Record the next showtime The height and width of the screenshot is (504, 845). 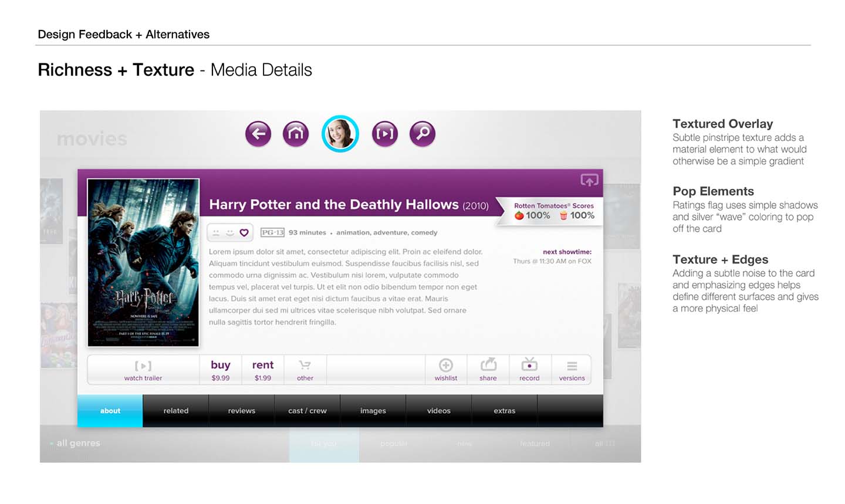(x=529, y=370)
